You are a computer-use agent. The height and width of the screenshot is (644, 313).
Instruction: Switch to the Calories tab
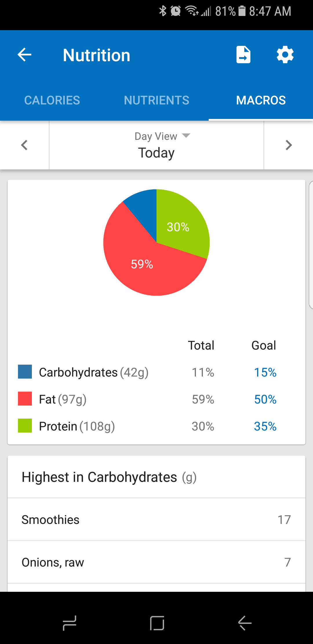[52, 100]
